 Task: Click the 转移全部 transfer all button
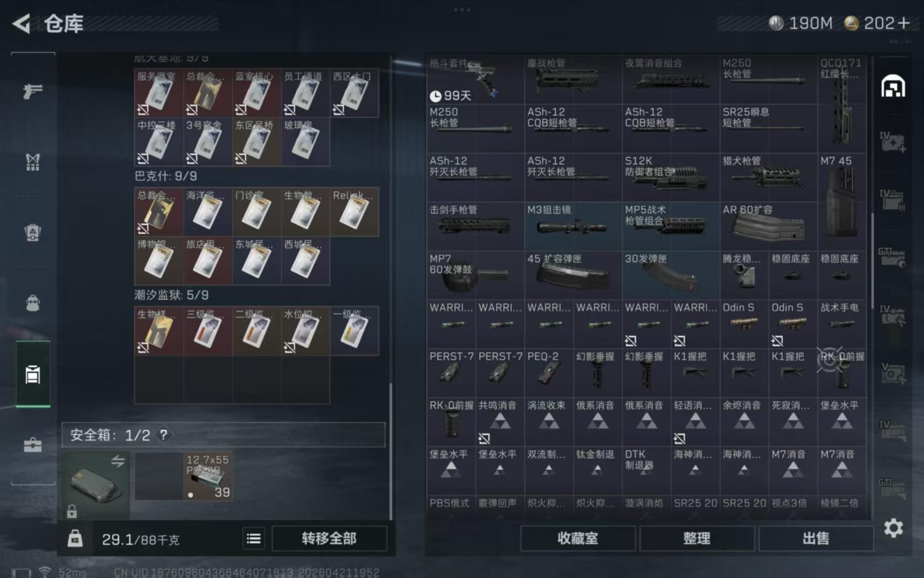point(329,538)
